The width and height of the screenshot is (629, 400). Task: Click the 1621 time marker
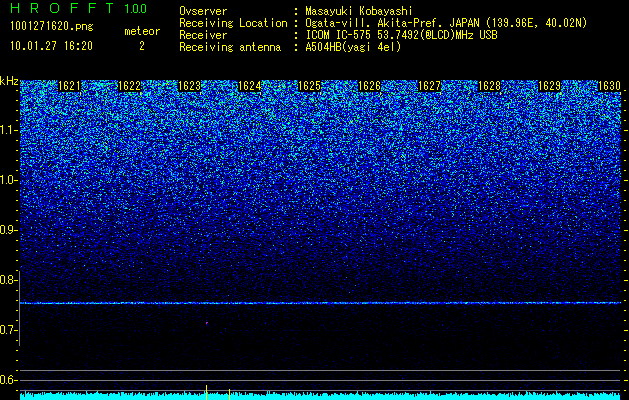tap(69, 86)
